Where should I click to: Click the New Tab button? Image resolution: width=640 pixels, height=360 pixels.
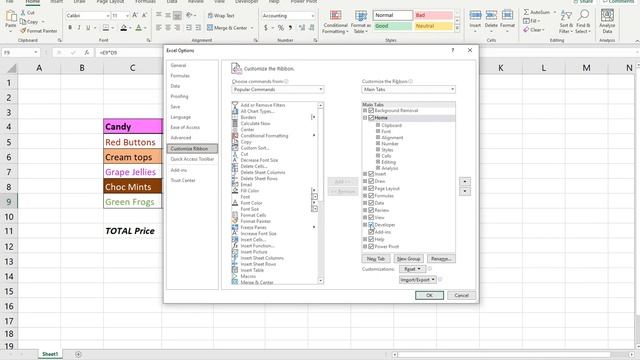tap(376, 259)
